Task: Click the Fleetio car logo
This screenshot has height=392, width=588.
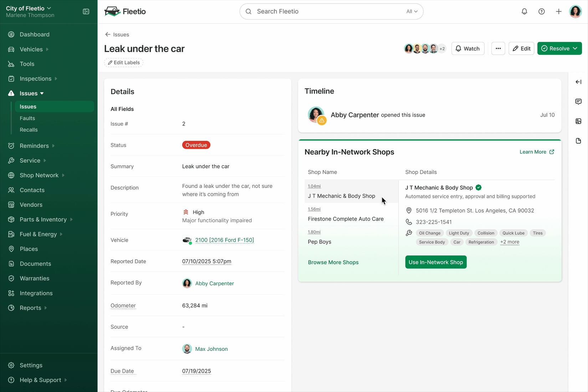Action: pos(112,11)
